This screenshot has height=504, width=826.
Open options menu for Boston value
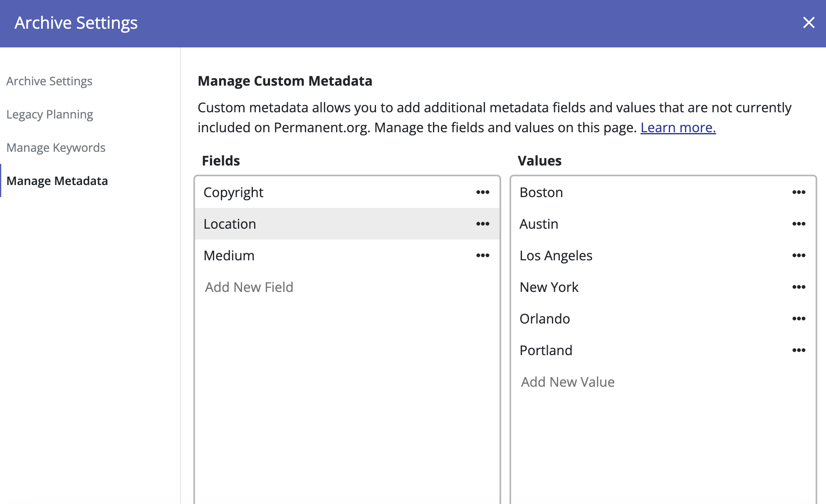799,192
